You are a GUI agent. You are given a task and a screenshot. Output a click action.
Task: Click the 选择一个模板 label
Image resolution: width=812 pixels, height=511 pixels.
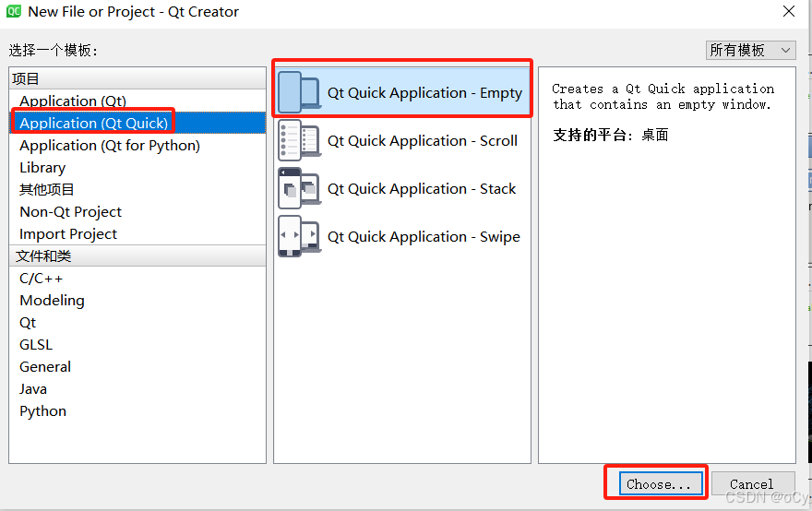[x=53, y=50]
